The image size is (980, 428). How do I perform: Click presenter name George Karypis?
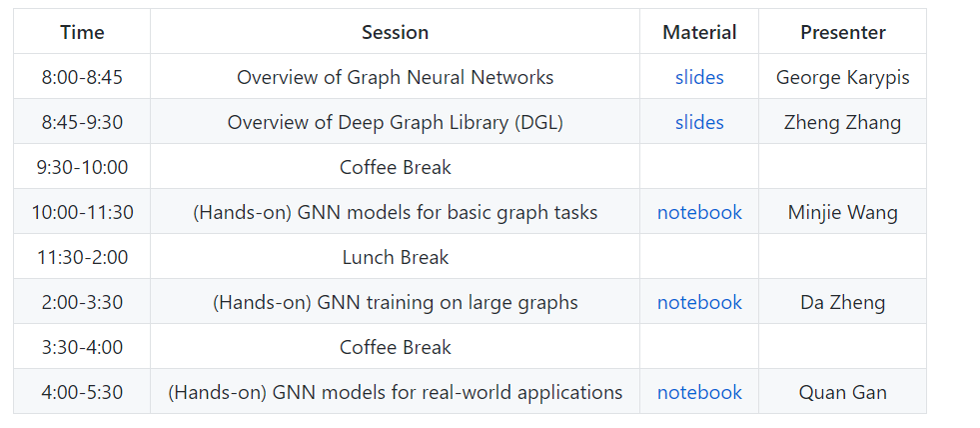[842, 77]
